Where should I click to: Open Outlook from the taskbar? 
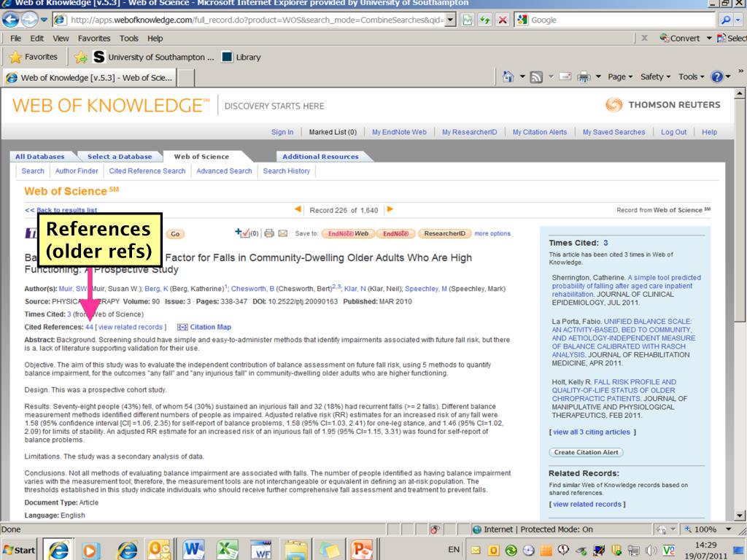click(158, 550)
